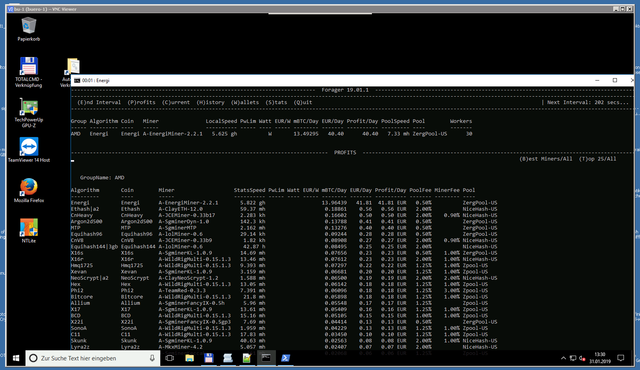The height and width of the screenshot is (370, 640).
Task: Click (S)tats in console menu
Action: pos(276,102)
